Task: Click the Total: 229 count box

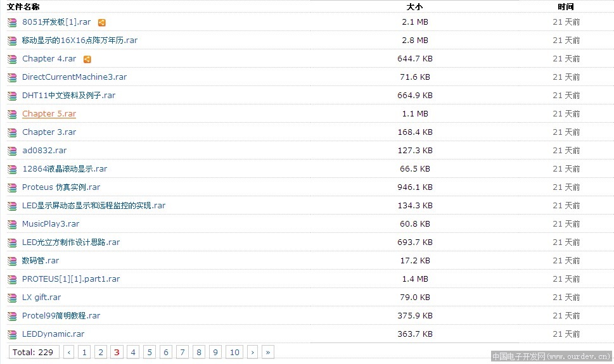Action: pyautogui.click(x=34, y=352)
